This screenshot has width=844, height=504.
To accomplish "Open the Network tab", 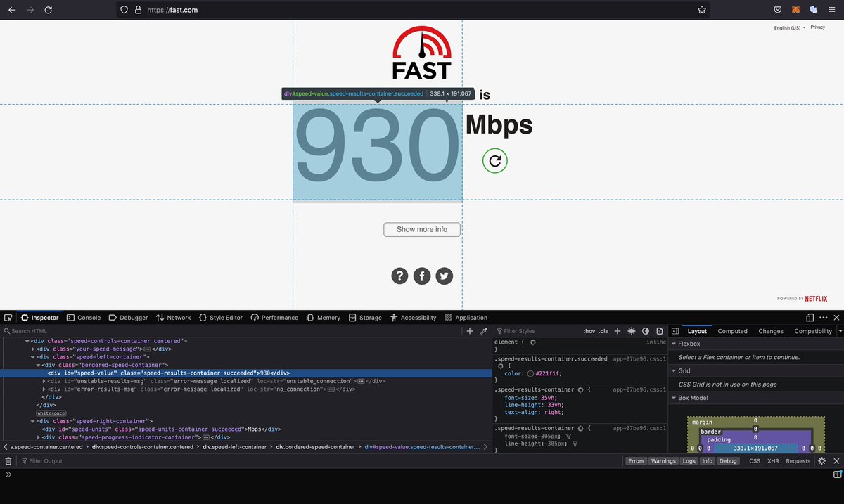I will (x=173, y=318).
